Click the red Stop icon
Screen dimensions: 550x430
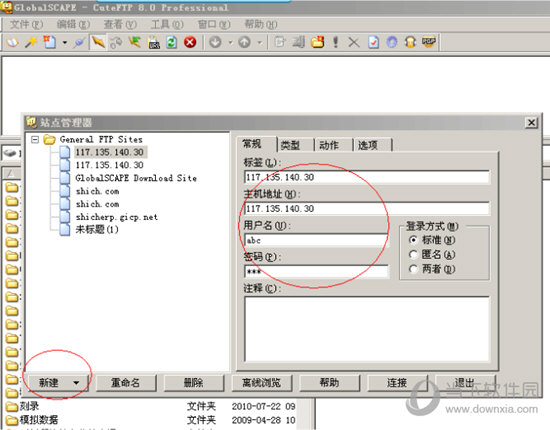[190, 43]
